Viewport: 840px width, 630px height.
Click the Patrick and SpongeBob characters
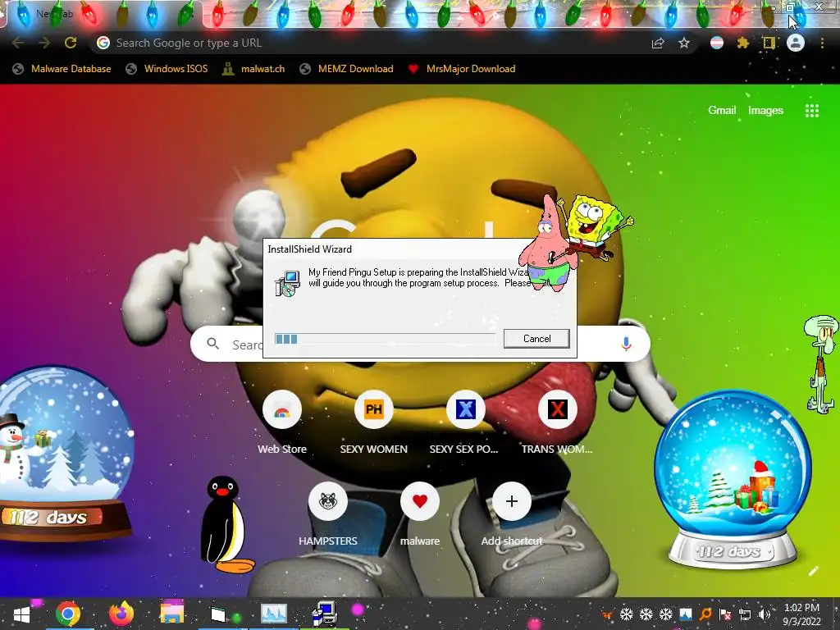[x=575, y=241]
